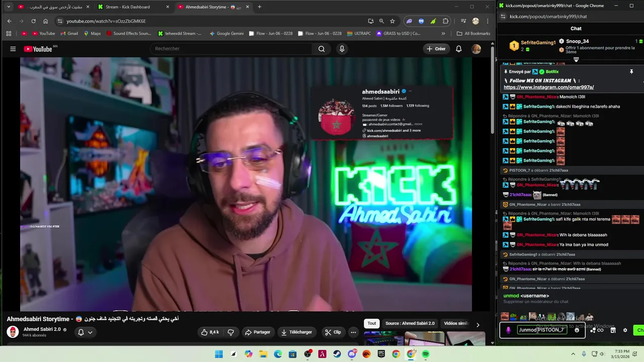The height and width of the screenshot is (362, 644).
Task: Bookmark this page with star icon
Action: [x=392, y=21]
